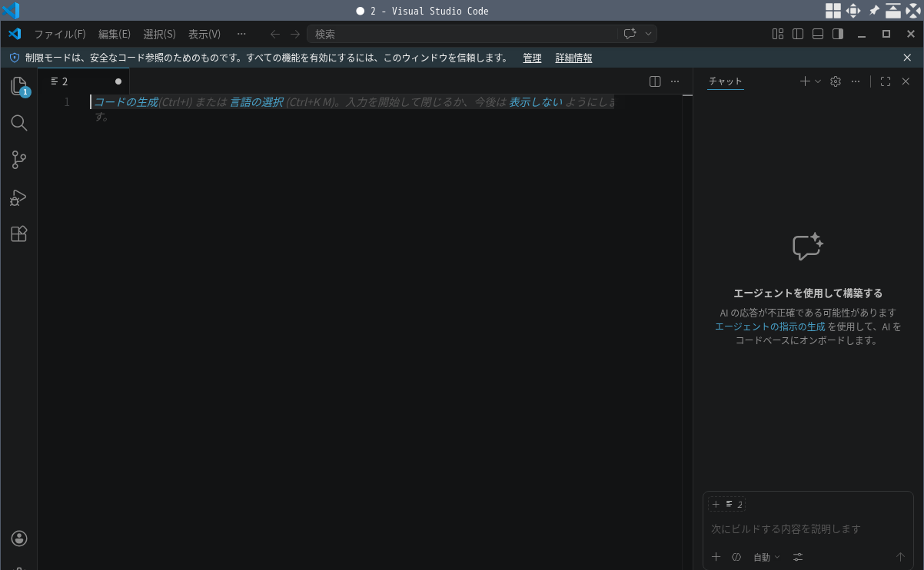Go forward with the right arrow
This screenshot has height=570, width=924.
295,34
